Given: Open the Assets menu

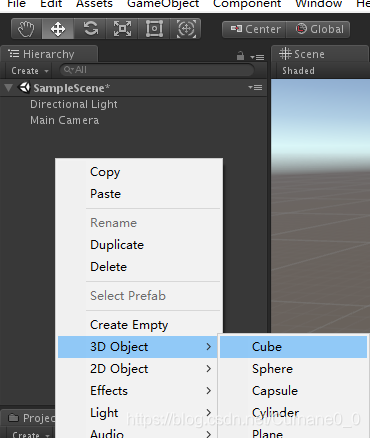Looking at the screenshot, I should (x=94, y=4).
